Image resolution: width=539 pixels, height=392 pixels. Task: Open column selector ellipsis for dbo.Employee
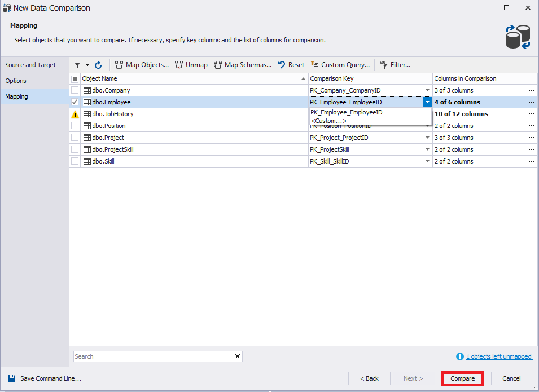[532, 102]
